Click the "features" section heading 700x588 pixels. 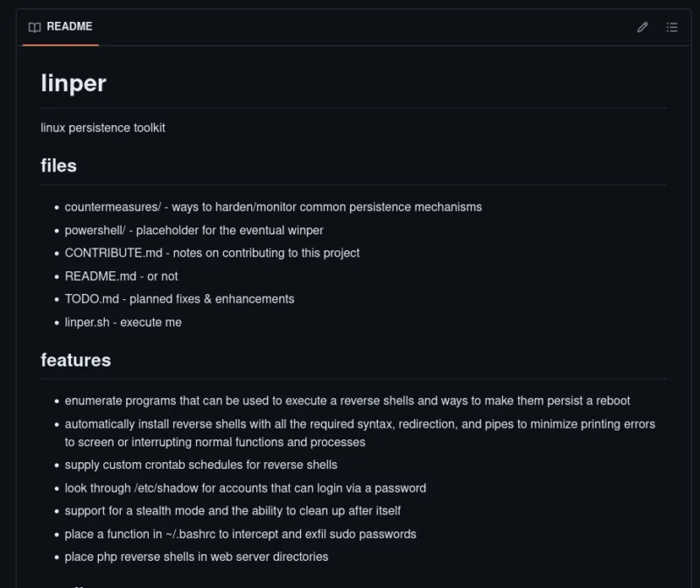tap(76, 360)
